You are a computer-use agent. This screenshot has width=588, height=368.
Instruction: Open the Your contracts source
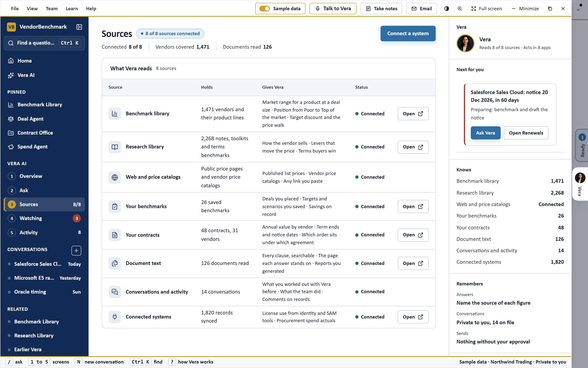pos(413,235)
